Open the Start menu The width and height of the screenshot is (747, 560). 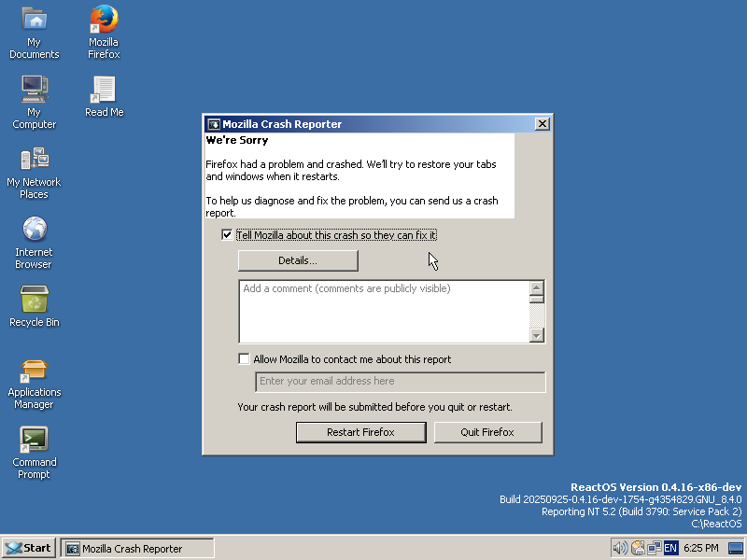28,548
